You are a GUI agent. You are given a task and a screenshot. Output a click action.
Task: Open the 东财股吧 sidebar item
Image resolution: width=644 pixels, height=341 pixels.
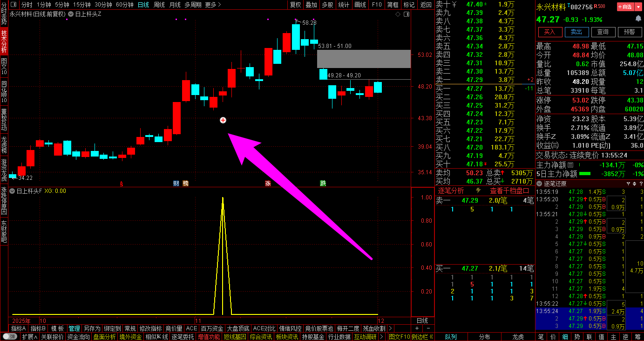(4, 231)
